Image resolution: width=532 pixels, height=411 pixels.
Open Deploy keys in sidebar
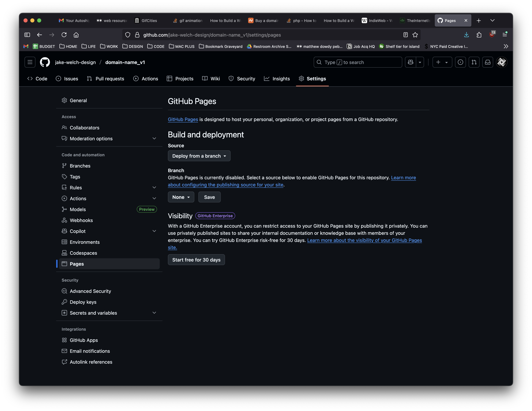click(109, 302)
